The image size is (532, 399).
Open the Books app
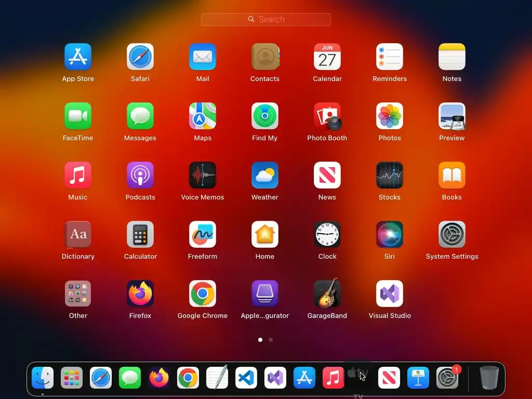pos(452,175)
